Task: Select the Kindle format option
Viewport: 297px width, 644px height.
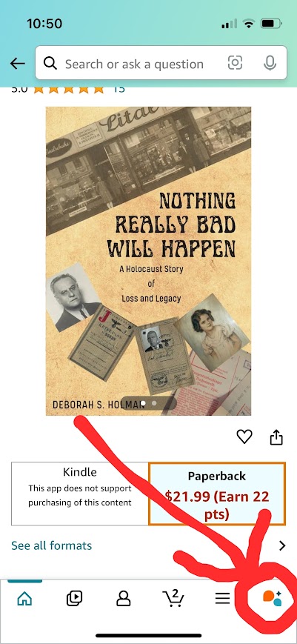Action: click(x=80, y=494)
